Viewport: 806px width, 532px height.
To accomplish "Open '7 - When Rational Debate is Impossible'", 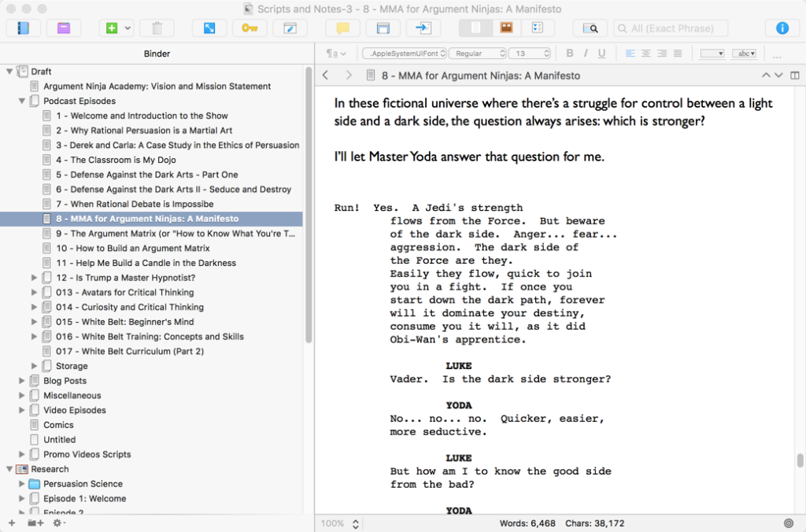I will pos(135,205).
